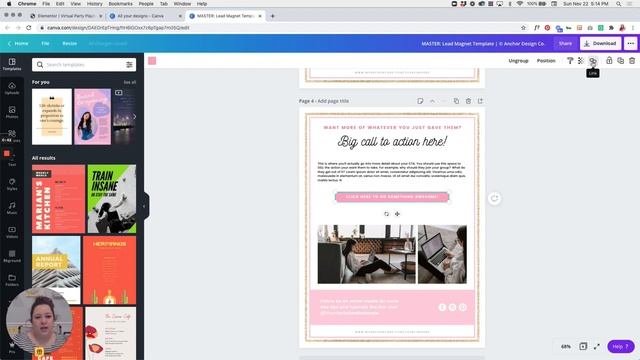
Task: Open the Resize menu
Action: [x=69, y=43]
